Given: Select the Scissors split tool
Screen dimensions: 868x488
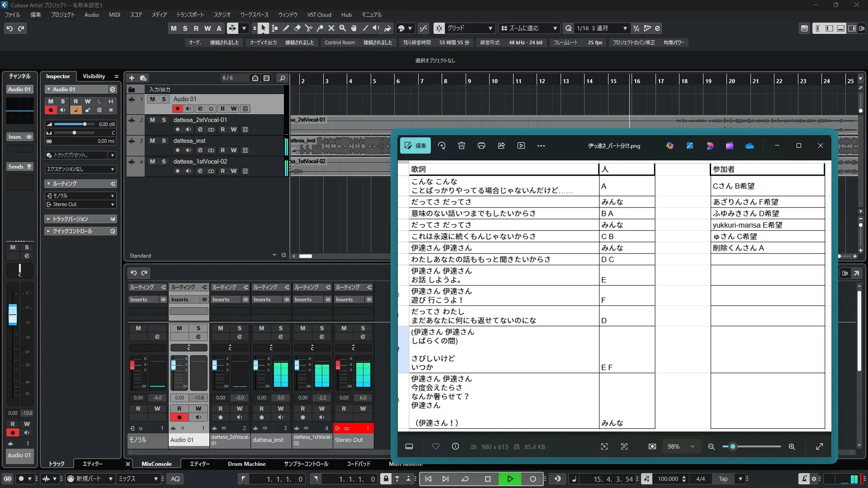Looking at the screenshot, I should coord(309,28).
